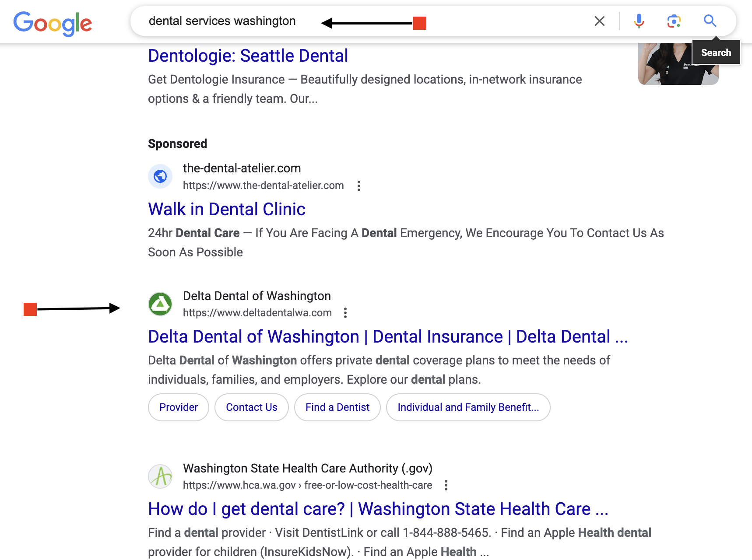This screenshot has width=752, height=560.
Task: Click the magnifying glass search icon
Action: [710, 21]
